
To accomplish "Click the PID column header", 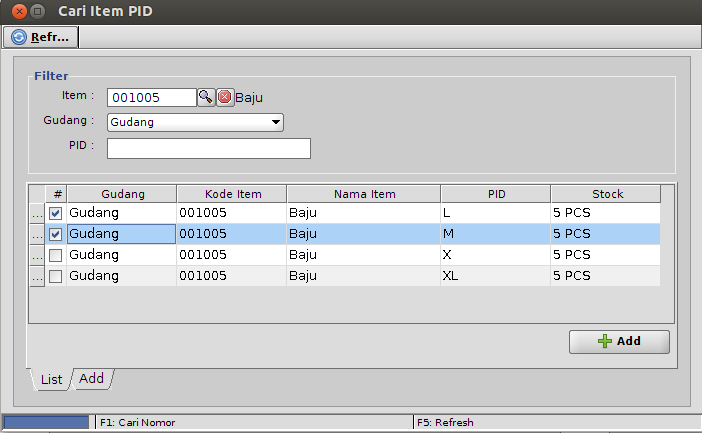I will coord(495,194).
